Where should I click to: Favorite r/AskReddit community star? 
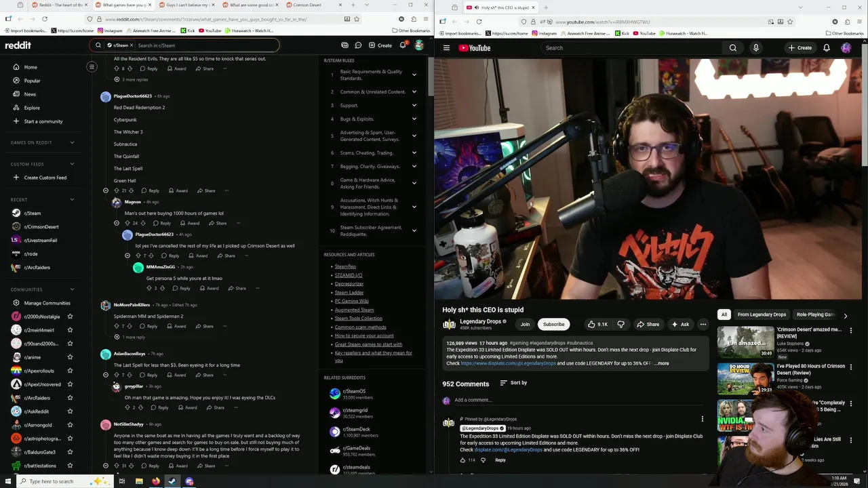pyautogui.click(x=70, y=411)
